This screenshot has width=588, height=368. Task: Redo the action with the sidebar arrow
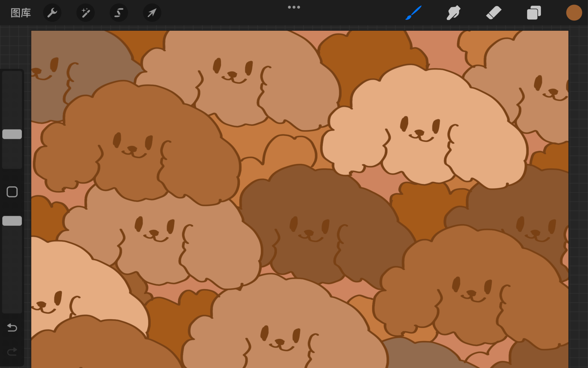pos(12,352)
